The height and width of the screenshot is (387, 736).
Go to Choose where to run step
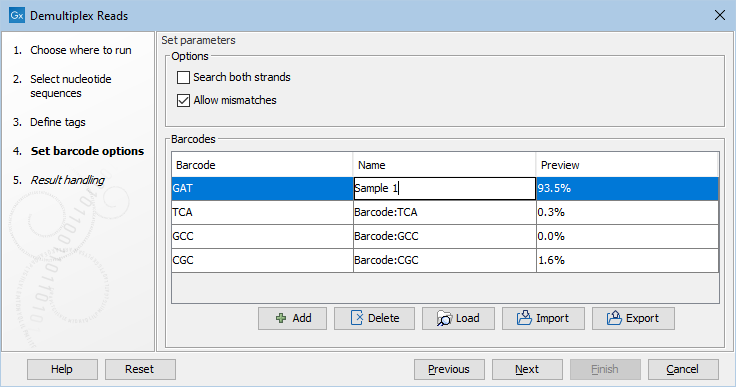coord(81,50)
